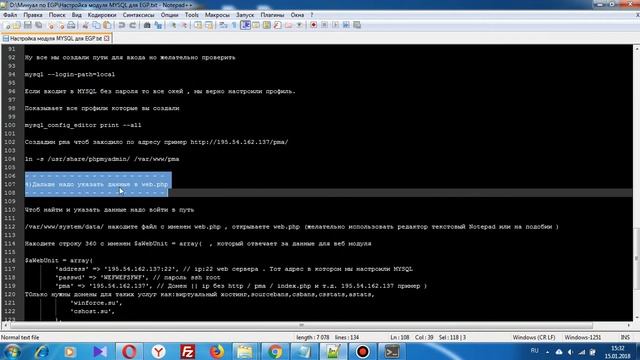The width and height of the screenshot is (640, 360).
Task: Toggle show all characters icon
Action: 234,25
